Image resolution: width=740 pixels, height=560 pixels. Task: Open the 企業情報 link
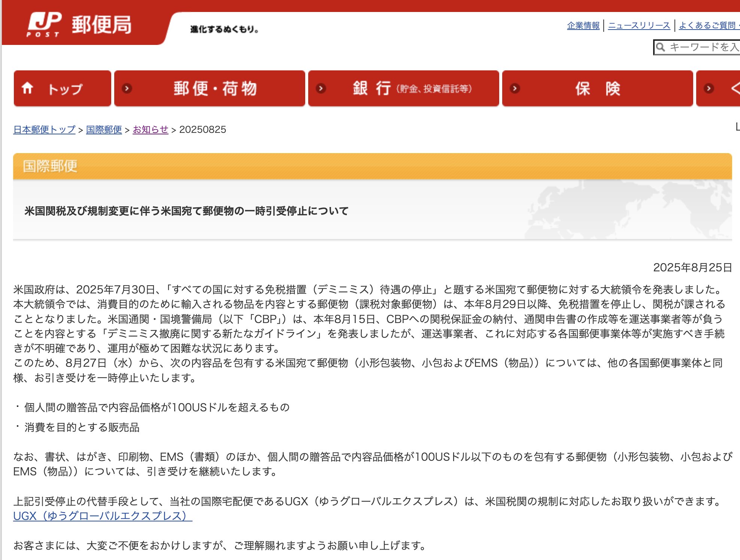point(583,25)
